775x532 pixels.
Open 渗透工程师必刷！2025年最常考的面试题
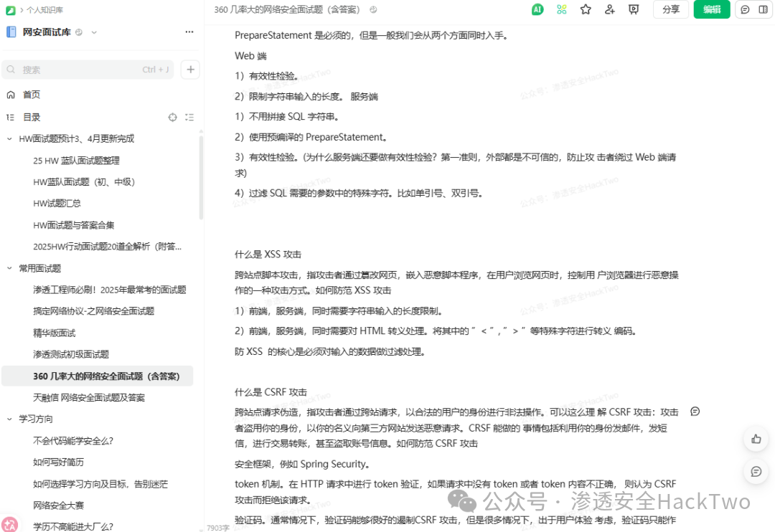(x=110, y=290)
